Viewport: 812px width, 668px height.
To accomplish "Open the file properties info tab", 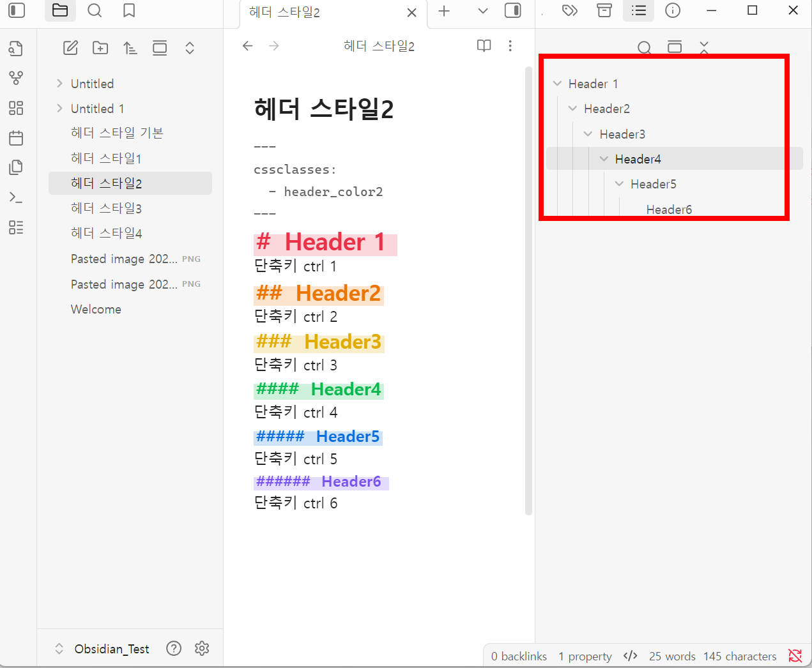I will coord(673,10).
